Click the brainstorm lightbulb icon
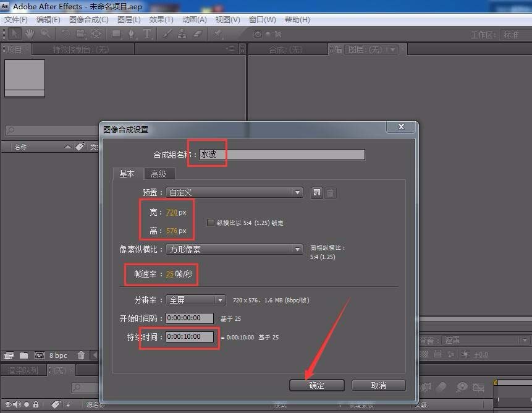The image size is (532, 413). [462, 386]
